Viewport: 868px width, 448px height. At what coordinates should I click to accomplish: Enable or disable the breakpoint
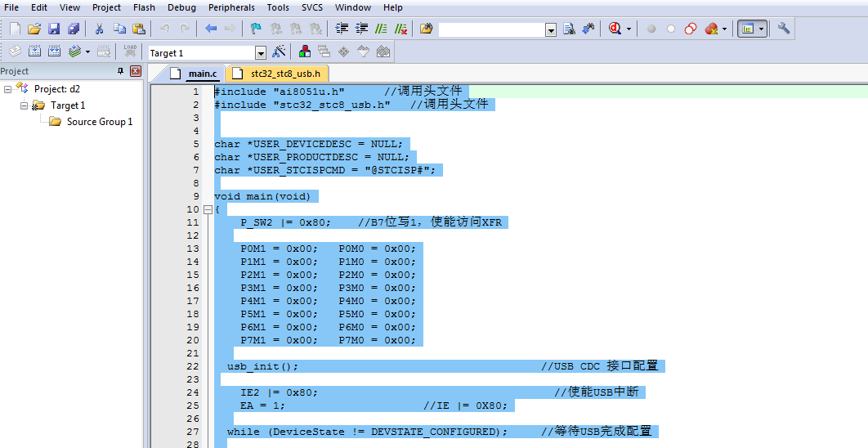pyautogui.click(x=671, y=29)
